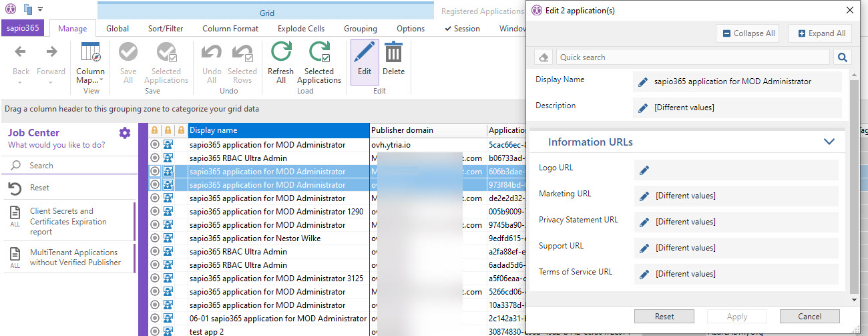This screenshot has height=336, width=868.
Task: Click the Apply button in dialog
Action: [737, 317]
